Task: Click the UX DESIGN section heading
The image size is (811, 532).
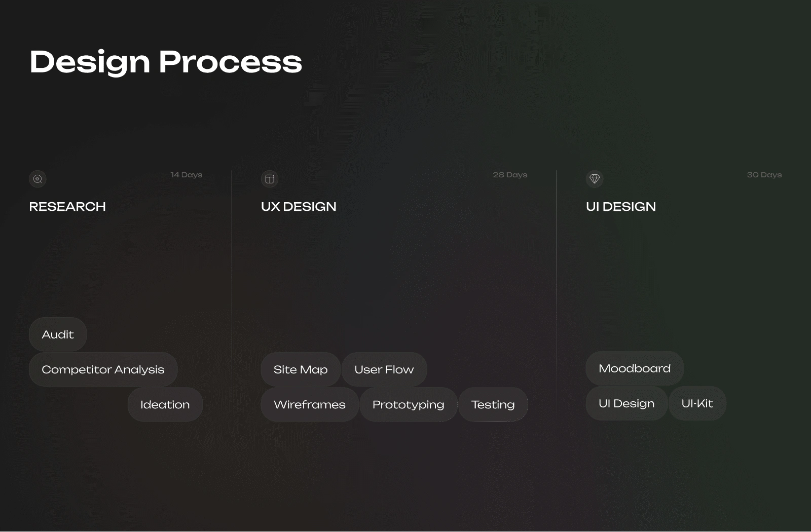Action: (x=299, y=207)
